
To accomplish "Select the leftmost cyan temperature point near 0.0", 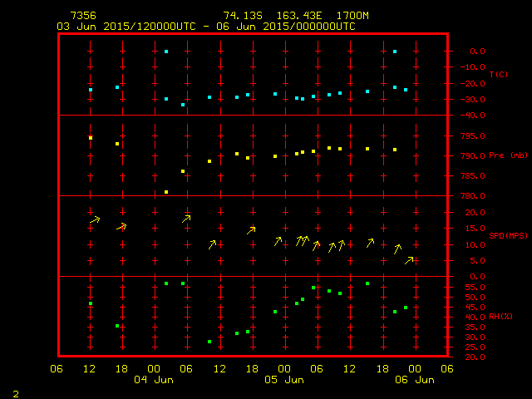I will 166,52.
